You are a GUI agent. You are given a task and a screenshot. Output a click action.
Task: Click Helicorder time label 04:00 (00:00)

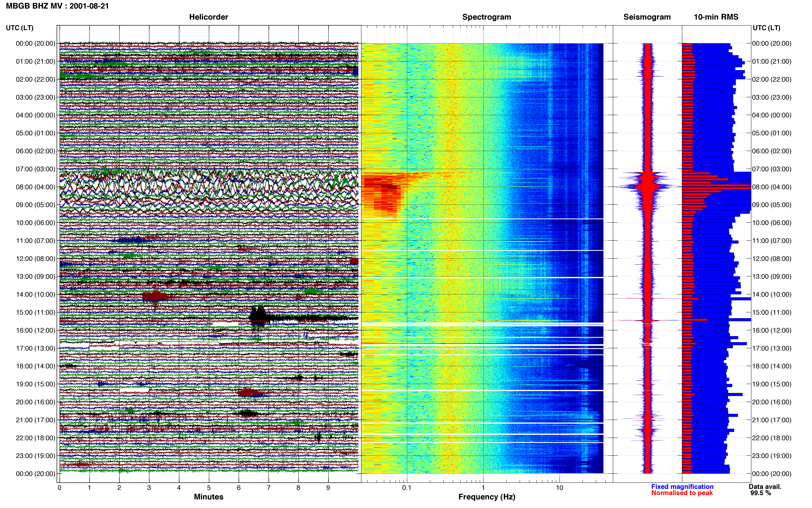tap(35, 115)
